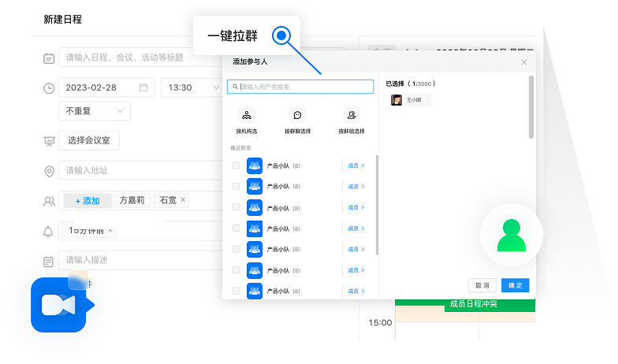Check the first 产品小队 checkbox

[x=236, y=165]
